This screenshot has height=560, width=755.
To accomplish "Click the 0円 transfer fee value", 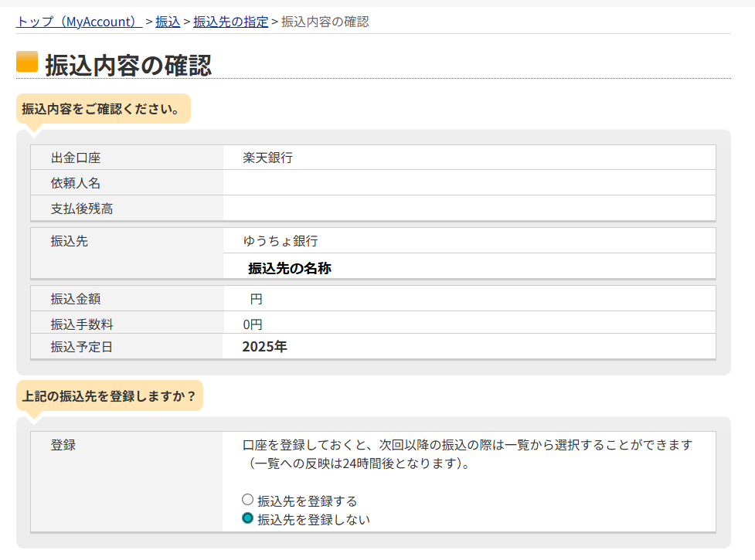I will [252, 324].
